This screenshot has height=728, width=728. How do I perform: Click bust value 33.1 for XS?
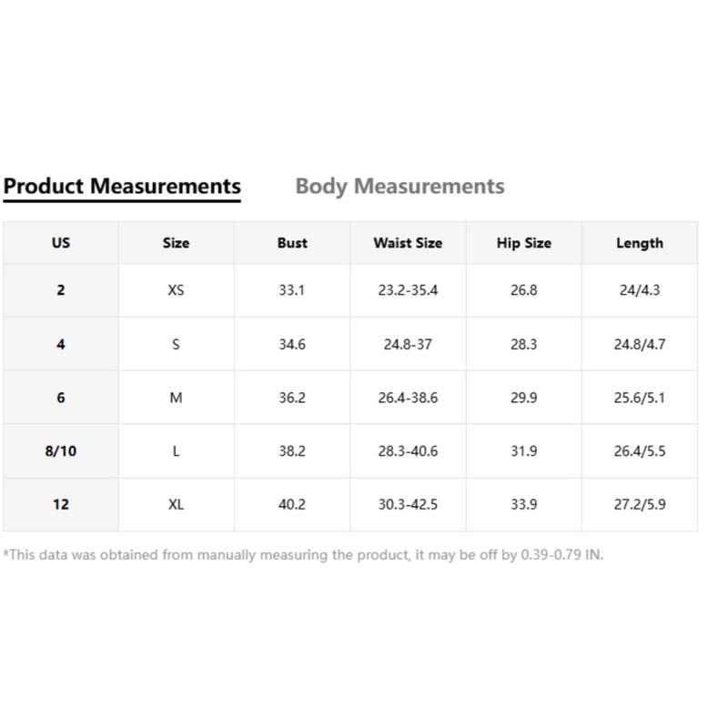point(292,290)
